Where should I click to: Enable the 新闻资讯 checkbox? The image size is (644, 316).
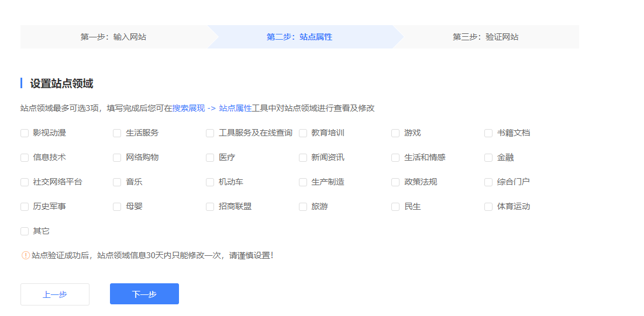303,158
